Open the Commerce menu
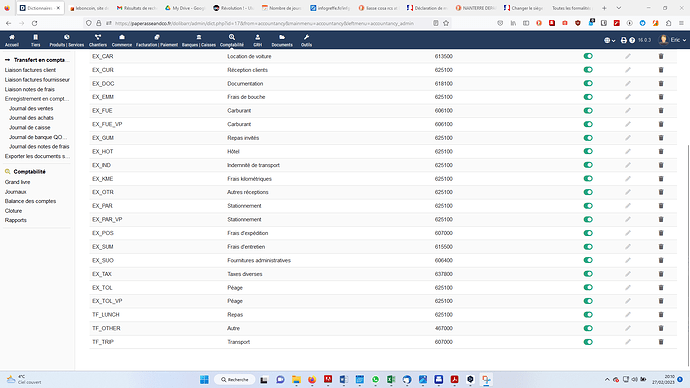The width and height of the screenshot is (690, 388). pyautogui.click(x=122, y=40)
